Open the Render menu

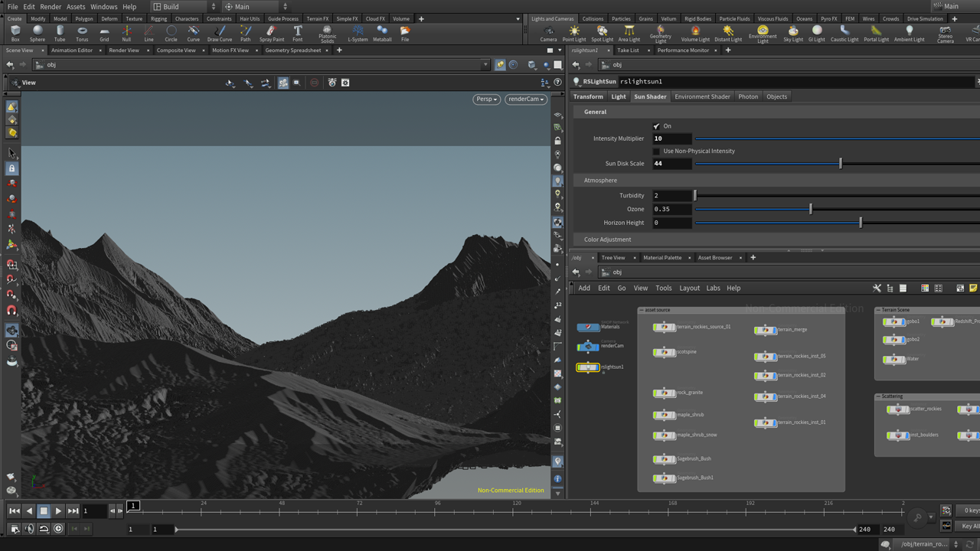click(x=51, y=7)
